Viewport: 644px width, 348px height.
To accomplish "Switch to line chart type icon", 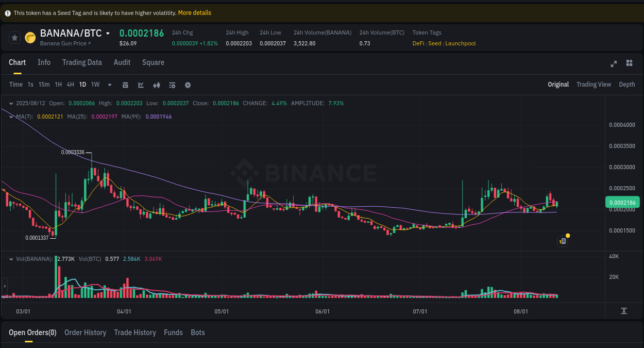I will (141, 85).
